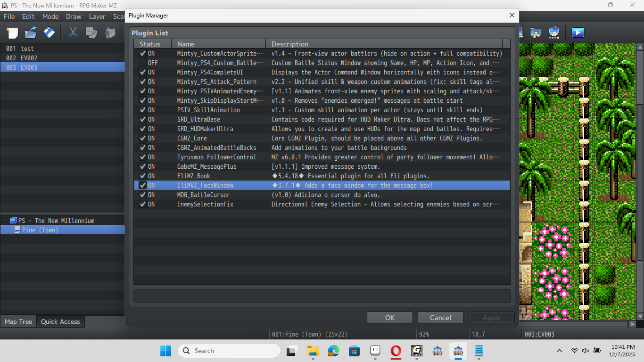Collapse the PS - The New Millennium tree node
The width and height of the screenshot is (644, 362).
click(5, 220)
